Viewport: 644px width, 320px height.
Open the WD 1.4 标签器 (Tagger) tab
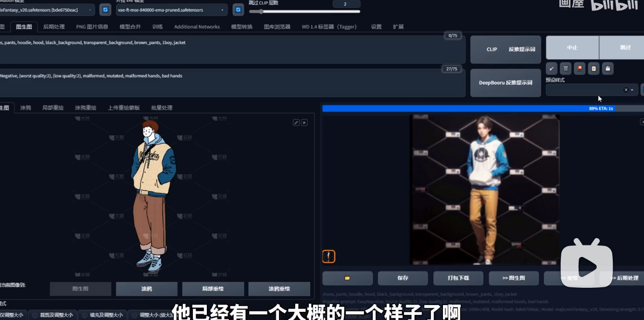329,27
